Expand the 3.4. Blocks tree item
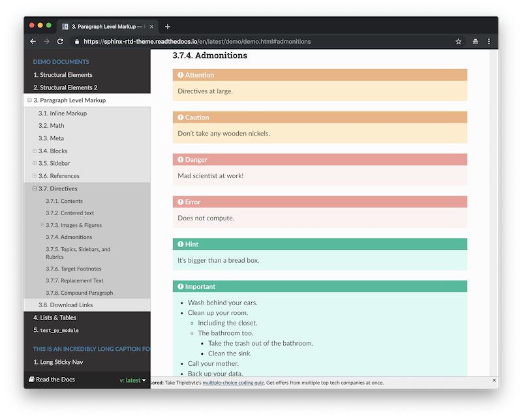Viewport: 522px width, 420px height. tap(35, 151)
